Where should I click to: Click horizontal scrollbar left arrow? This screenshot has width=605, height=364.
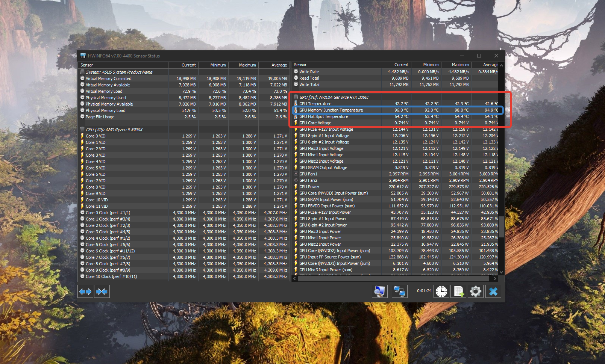point(295,278)
